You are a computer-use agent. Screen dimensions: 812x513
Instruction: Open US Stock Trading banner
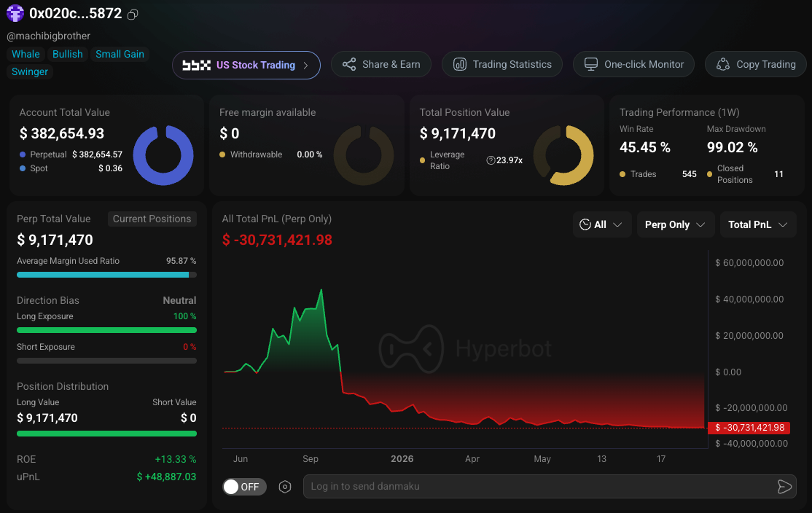coord(246,66)
